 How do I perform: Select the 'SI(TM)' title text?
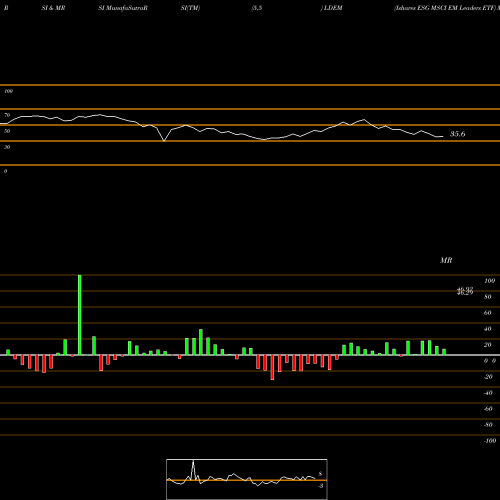pos(190,8)
